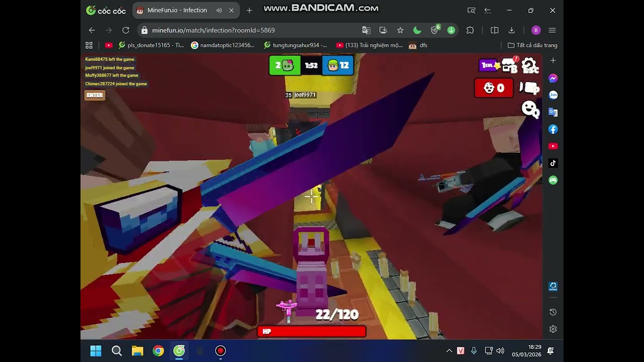Image resolution: width=644 pixels, height=362 pixels.
Task: Close the MineFun.io tab
Action: [231, 10]
